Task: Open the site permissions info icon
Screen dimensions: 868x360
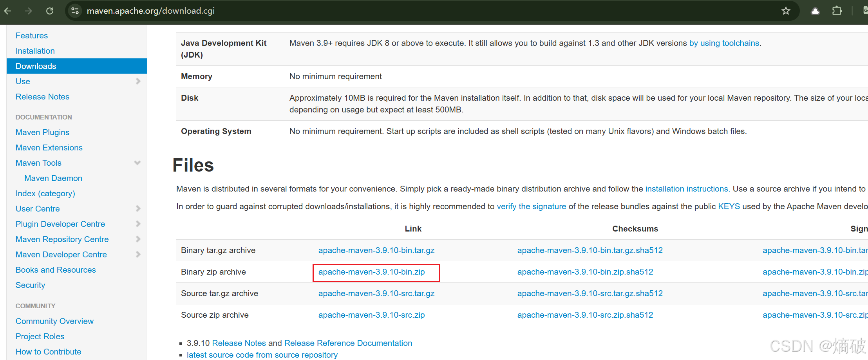Action: click(74, 11)
